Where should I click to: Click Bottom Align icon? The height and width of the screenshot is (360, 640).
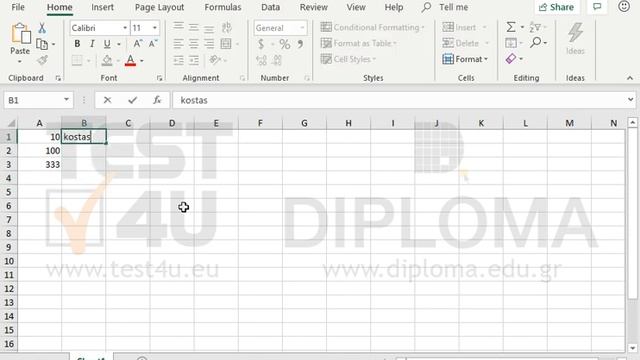pyautogui.click(x=209, y=28)
